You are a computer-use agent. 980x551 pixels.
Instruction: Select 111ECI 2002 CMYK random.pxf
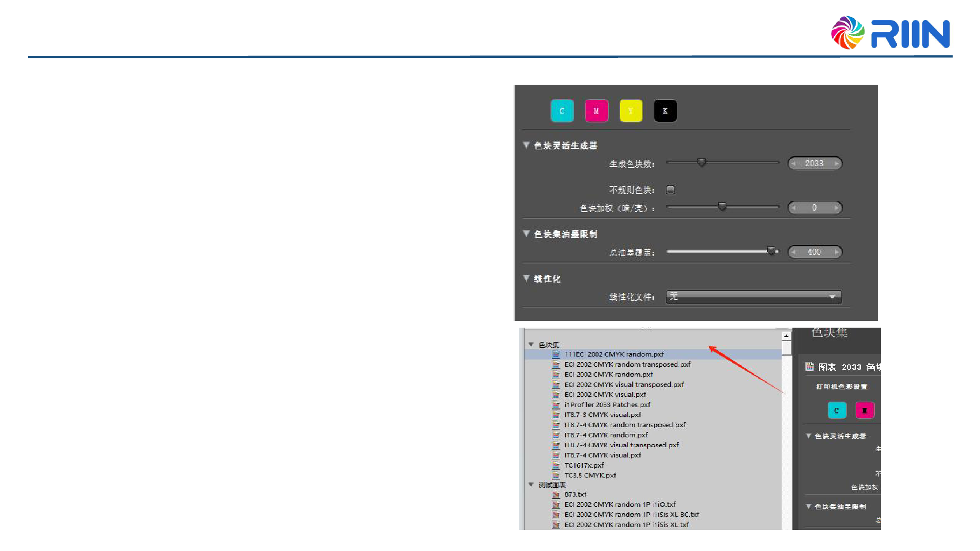[614, 354]
